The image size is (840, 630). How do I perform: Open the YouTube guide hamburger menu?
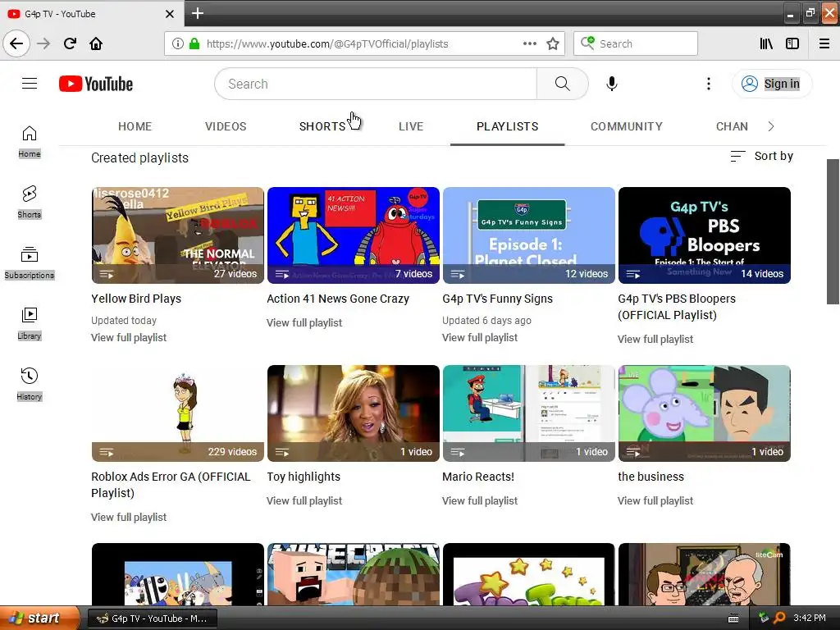coord(30,84)
